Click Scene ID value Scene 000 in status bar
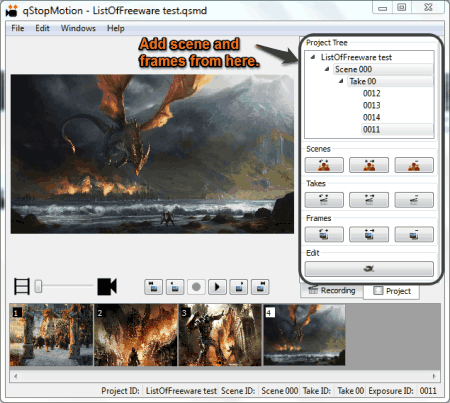The image size is (450, 403). coord(279,391)
